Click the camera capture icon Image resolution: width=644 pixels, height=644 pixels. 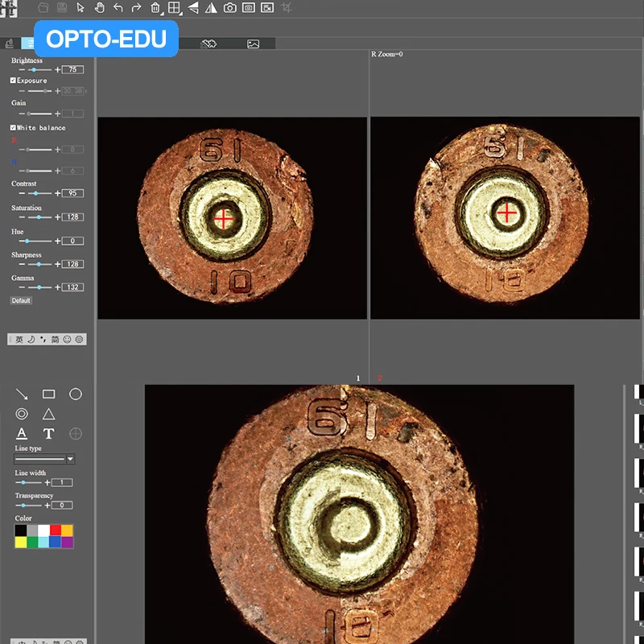click(x=230, y=8)
